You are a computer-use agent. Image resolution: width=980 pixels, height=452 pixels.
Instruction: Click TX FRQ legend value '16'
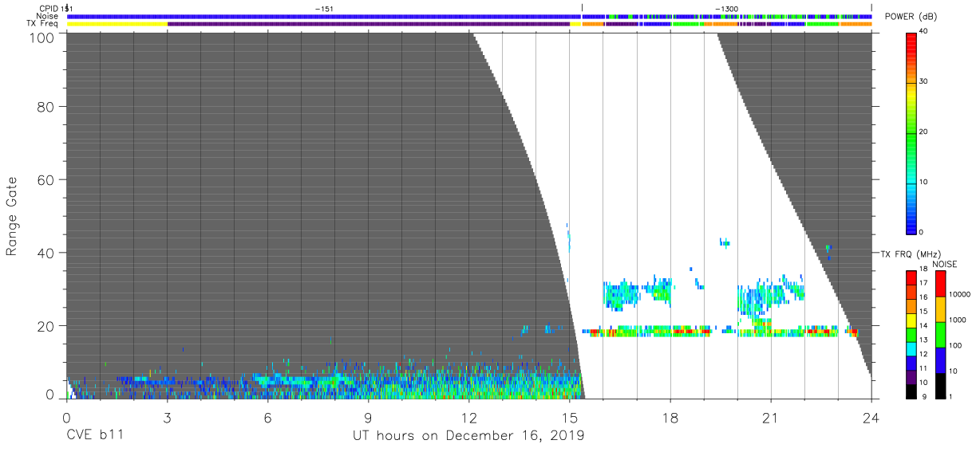[925, 298]
